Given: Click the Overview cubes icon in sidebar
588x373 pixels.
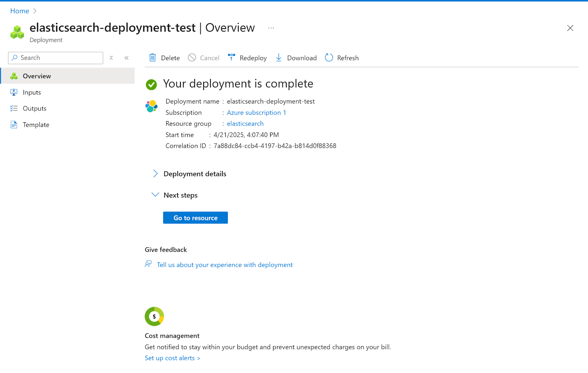Looking at the screenshot, I should [14, 76].
